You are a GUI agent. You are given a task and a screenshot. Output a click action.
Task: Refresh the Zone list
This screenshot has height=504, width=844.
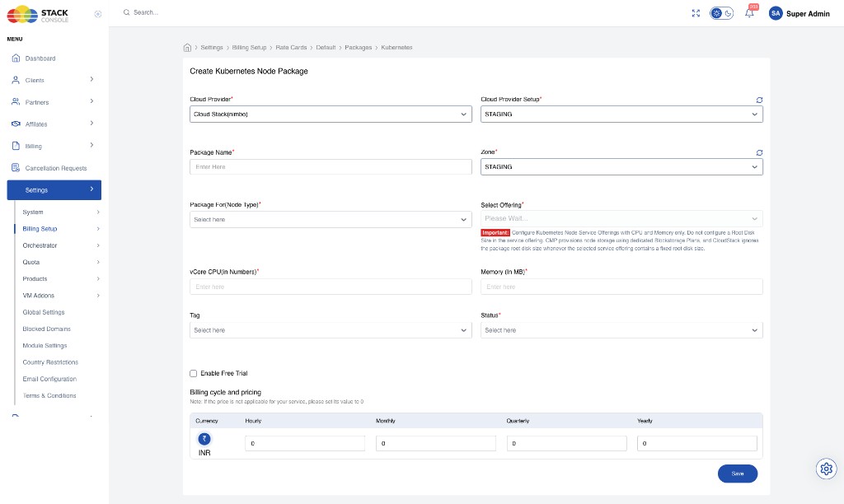click(759, 152)
